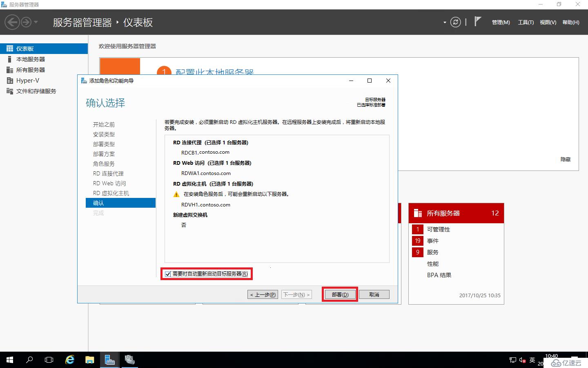Expand the dropdown arrow beside refresh icon
This screenshot has width=588, height=368.
tap(445, 22)
